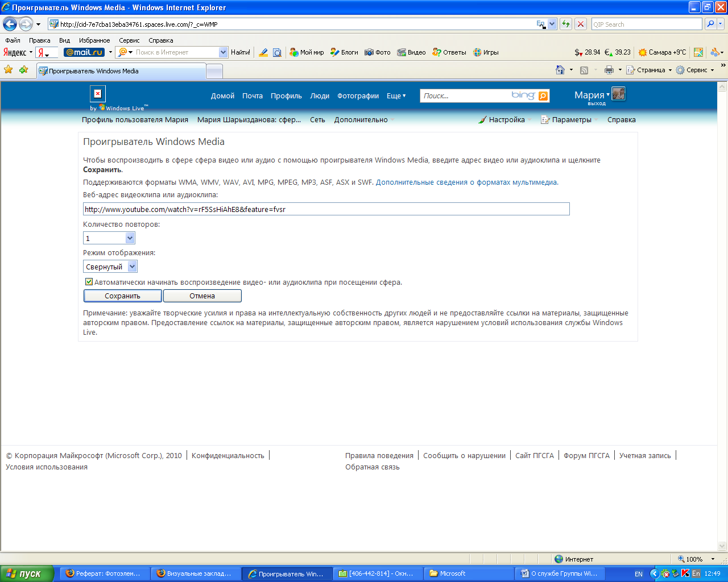728x582 pixels.
Task: Click the Print icon in command bar
Action: point(609,70)
